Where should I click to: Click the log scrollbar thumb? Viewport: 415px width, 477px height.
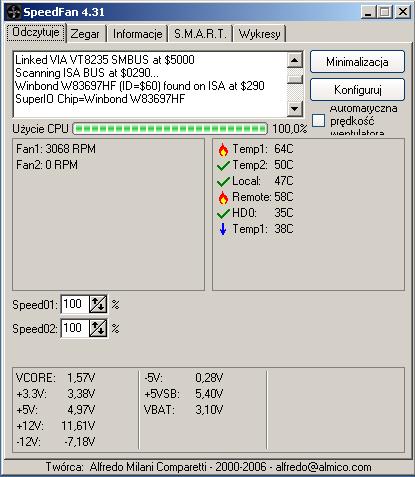(x=295, y=79)
